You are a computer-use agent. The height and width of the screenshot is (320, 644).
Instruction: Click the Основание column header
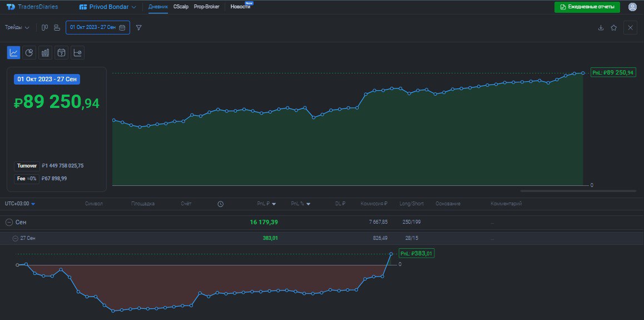tap(448, 204)
